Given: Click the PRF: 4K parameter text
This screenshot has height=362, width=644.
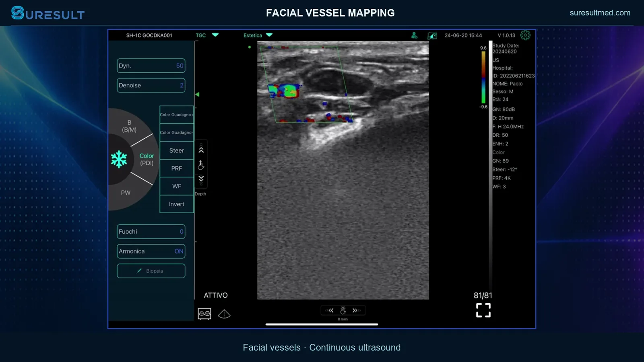Looking at the screenshot, I should pyautogui.click(x=502, y=178).
